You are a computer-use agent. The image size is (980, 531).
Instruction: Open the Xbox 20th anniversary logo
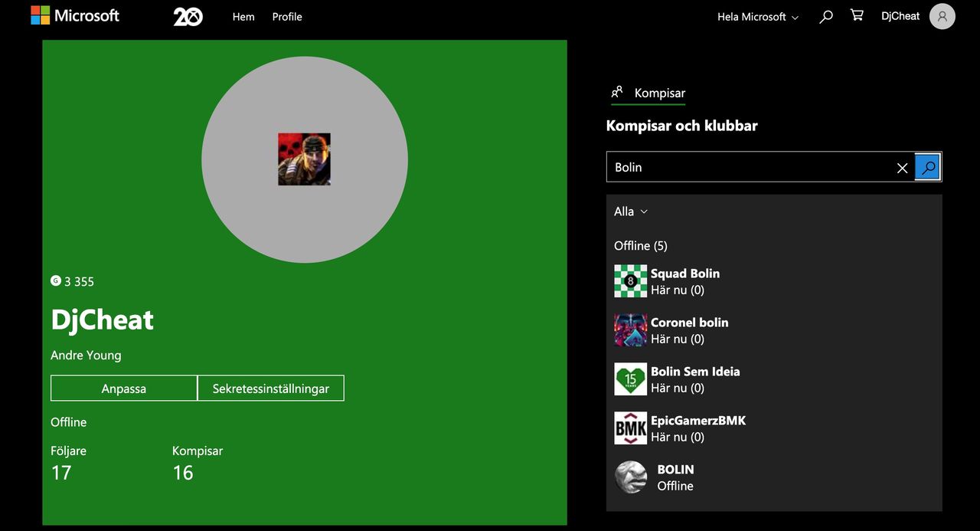(188, 16)
